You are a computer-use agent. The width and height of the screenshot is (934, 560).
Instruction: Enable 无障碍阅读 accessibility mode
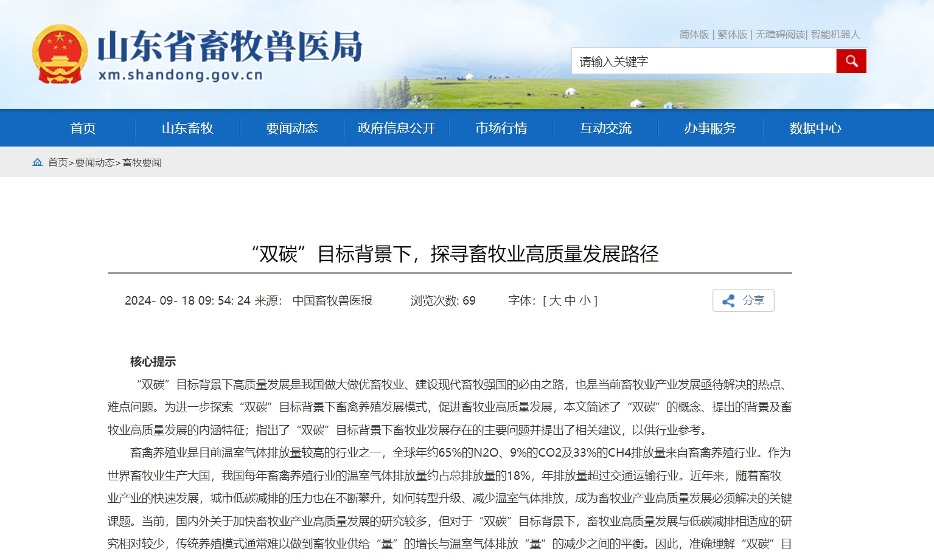pos(780,35)
